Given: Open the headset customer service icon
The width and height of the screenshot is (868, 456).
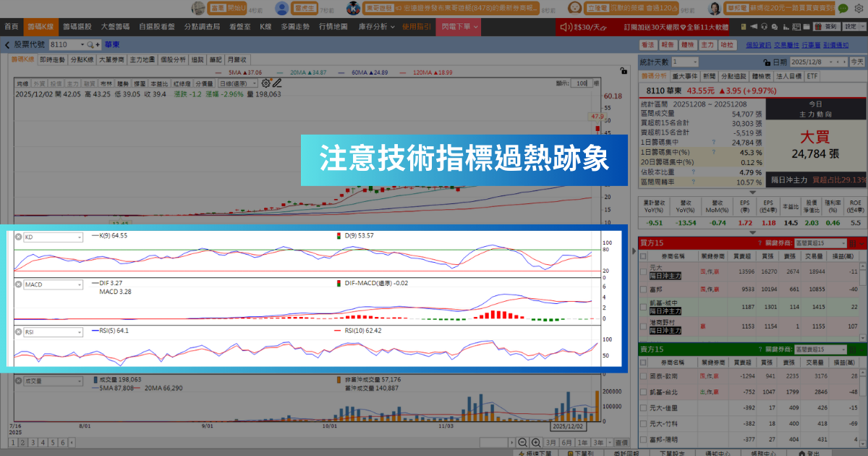Looking at the screenshot, I should (x=765, y=28).
